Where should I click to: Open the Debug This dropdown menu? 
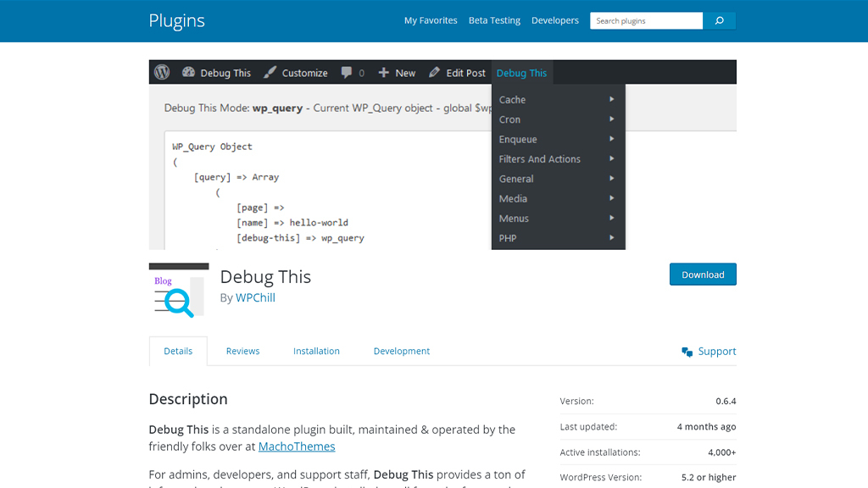click(521, 73)
